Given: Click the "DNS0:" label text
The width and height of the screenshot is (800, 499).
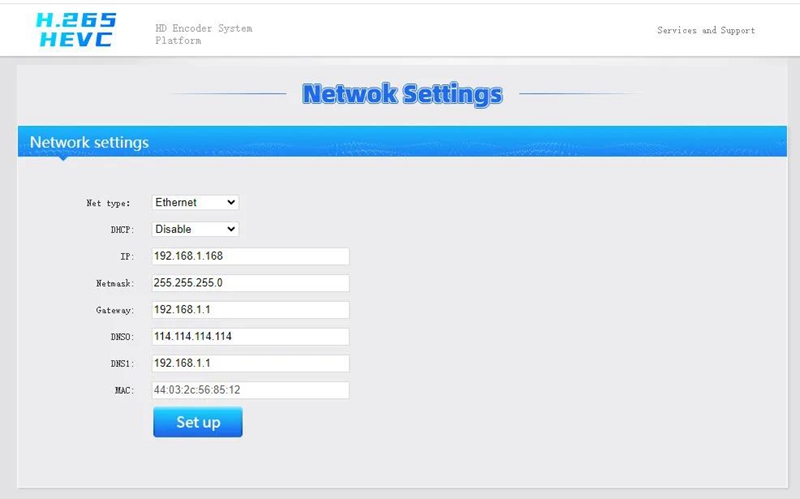Looking at the screenshot, I should point(119,337).
